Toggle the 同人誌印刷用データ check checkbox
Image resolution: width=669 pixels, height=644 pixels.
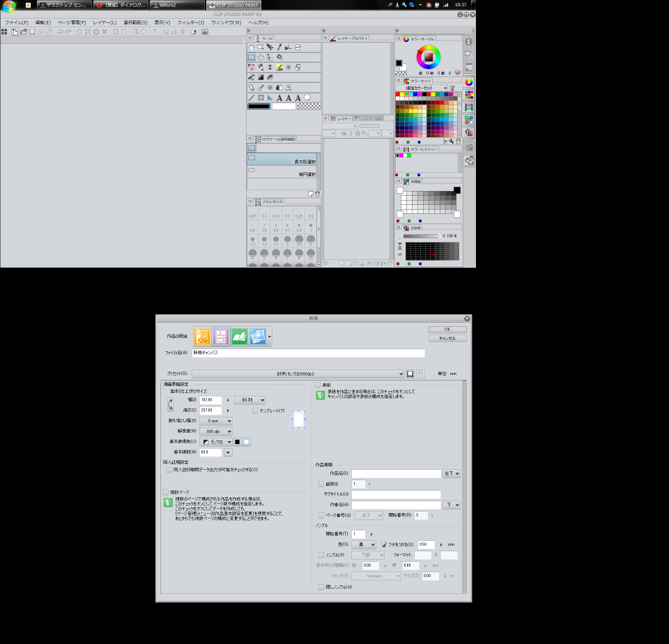point(169,470)
